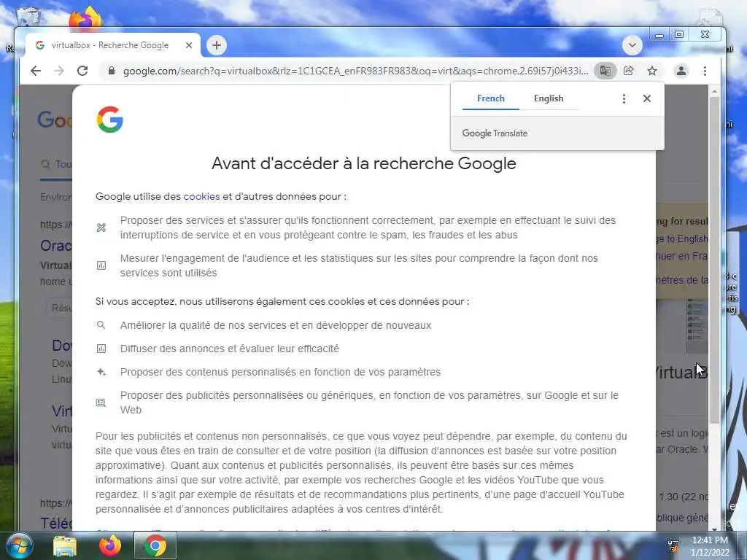Image resolution: width=747 pixels, height=560 pixels.
Task: Open Translate popup three-dot options
Action: tap(624, 98)
